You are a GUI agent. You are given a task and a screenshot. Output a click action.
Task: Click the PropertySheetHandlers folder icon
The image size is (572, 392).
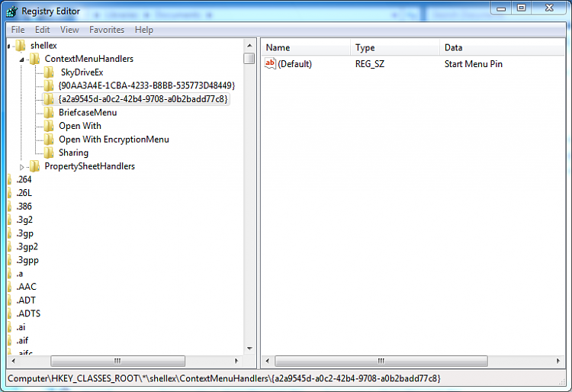point(34,166)
